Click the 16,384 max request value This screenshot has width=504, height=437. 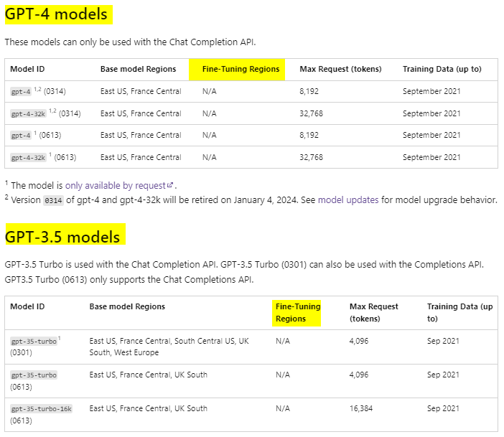click(x=361, y=409)
